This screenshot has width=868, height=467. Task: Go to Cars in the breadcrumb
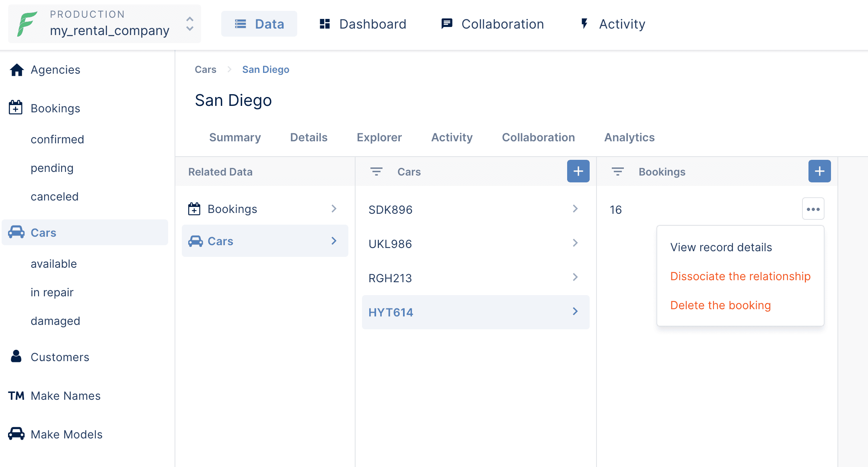[206, 70]
